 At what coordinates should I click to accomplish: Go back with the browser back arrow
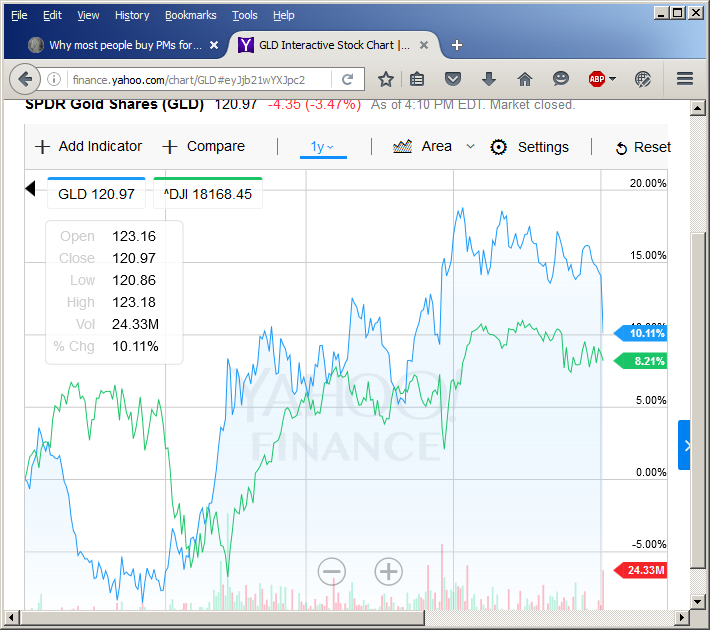pos(25,80)
